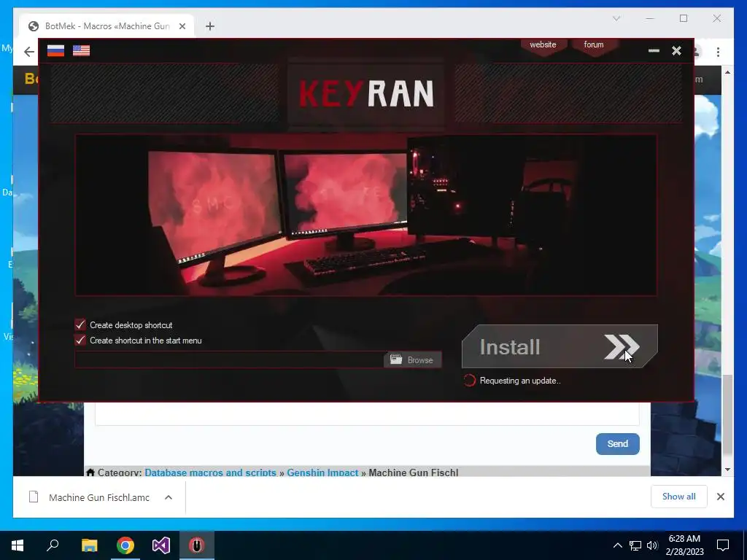Screen dimensions: 747x560
Task: Open Windows notification center
Action: click(723, 545)
